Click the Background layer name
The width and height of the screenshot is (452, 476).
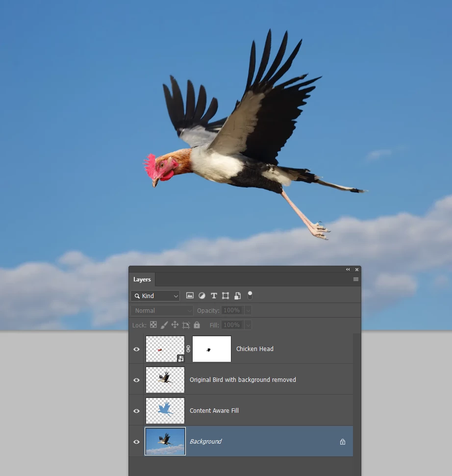coord(206,442)
